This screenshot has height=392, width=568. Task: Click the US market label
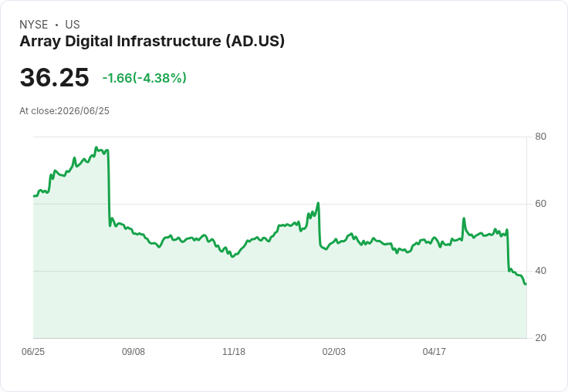tap(73, 25)
